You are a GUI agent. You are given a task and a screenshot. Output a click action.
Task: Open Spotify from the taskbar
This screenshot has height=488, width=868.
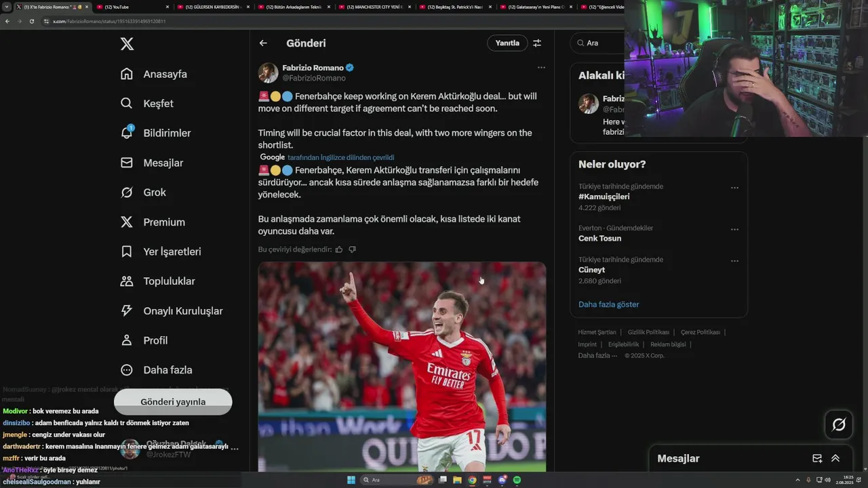517,480
